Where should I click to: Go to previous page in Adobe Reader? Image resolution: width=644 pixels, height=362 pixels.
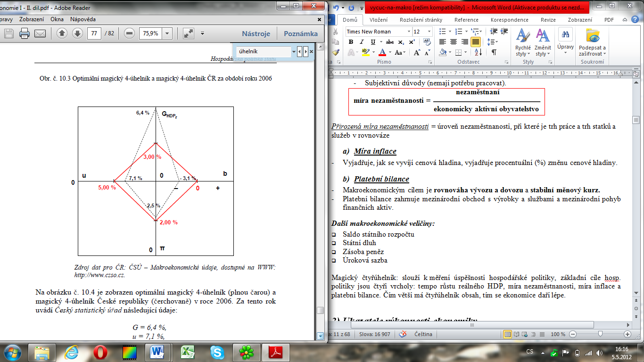[x=62, y=33]
